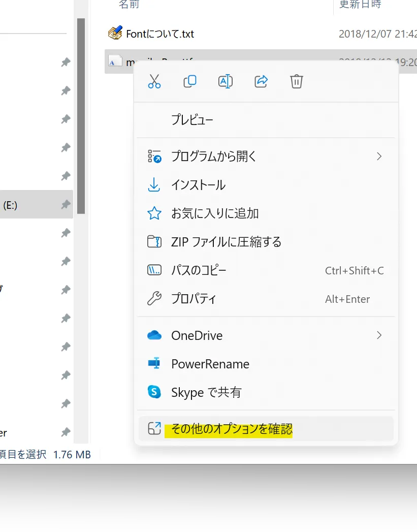Click the Copy icon in context menu
Viewport: 417px width, 532px height.
click(x=190, y=81)
